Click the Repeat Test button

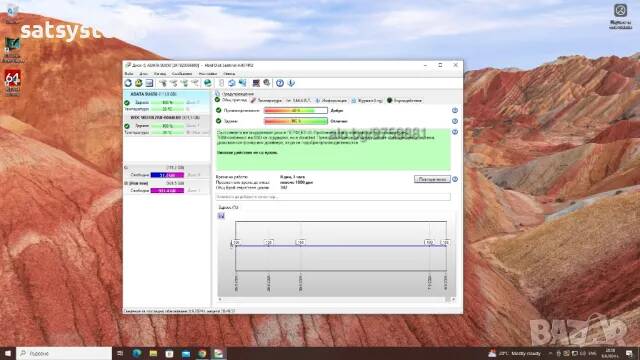click(x=432, y=179)
